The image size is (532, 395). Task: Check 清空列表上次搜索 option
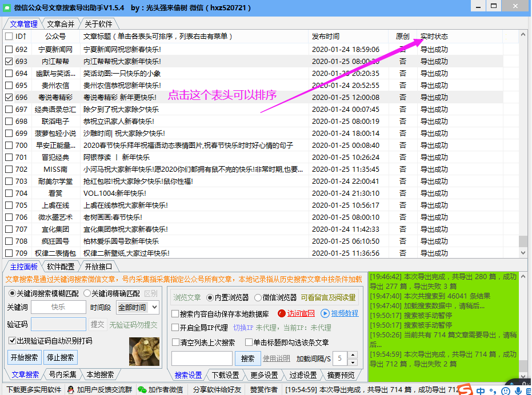point(175,342)
